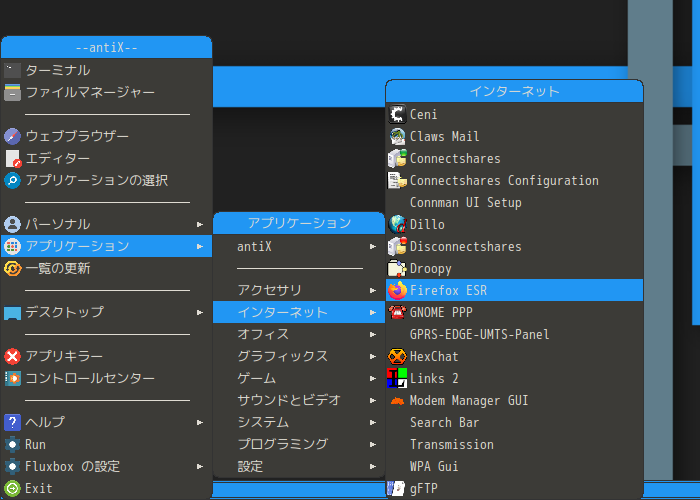700x500 pixels.
Task: Click the terminal icon beside ターミナル
Action: point(12,70)
